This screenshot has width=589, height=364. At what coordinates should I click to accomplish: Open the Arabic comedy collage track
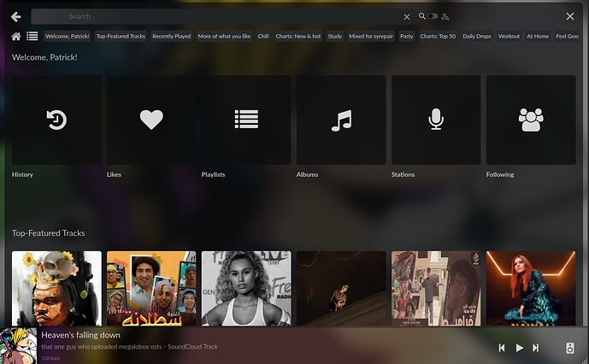pos(151,288)
